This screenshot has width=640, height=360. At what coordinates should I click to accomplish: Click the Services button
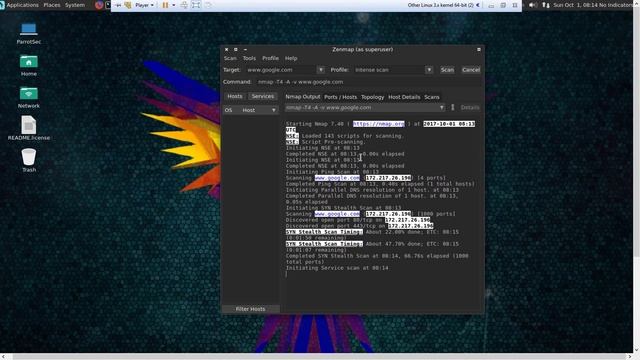(262, 96)
